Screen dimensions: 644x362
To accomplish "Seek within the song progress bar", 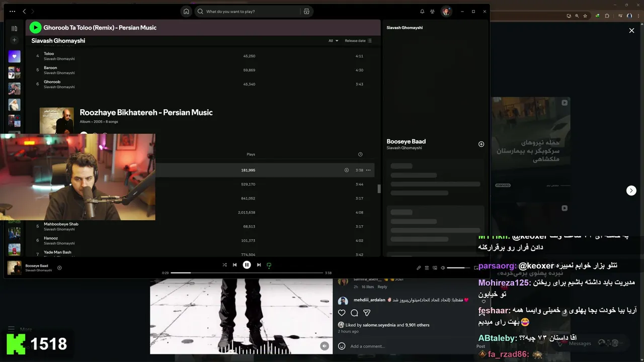I will pos(247,273).
